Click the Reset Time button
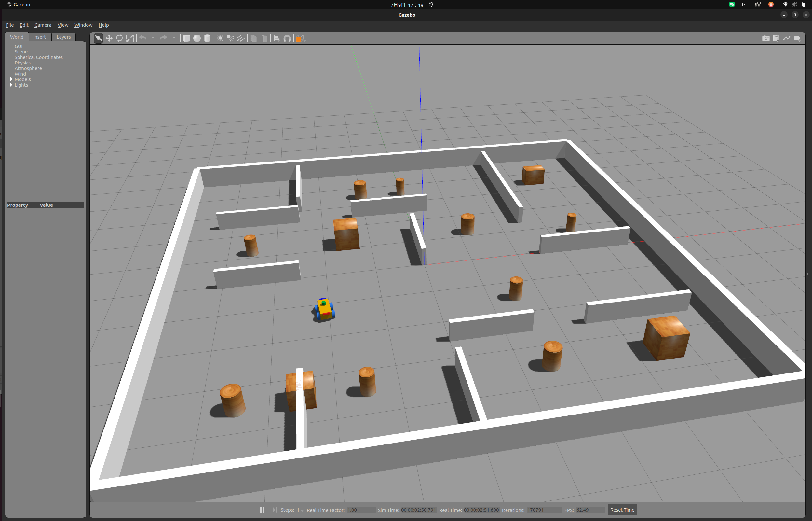The width and height of the screenshot is (812, 521). pyautogui.click(x=622, y=510)
